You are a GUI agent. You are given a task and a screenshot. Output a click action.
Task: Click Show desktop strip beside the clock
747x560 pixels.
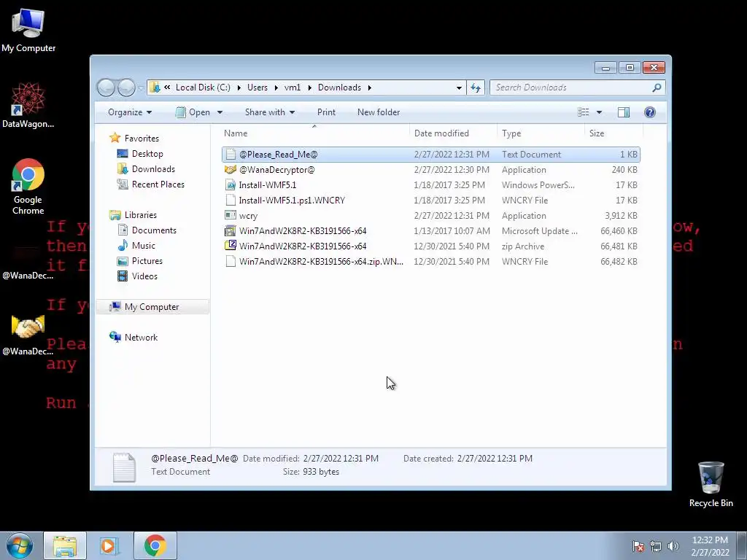[742, 545]
